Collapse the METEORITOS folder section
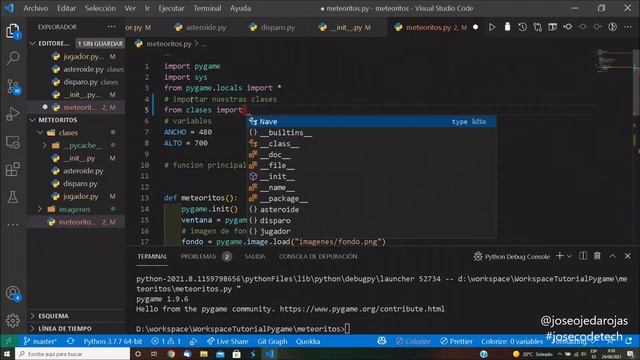This screenshot has height=360, width=640. (33, 120)
